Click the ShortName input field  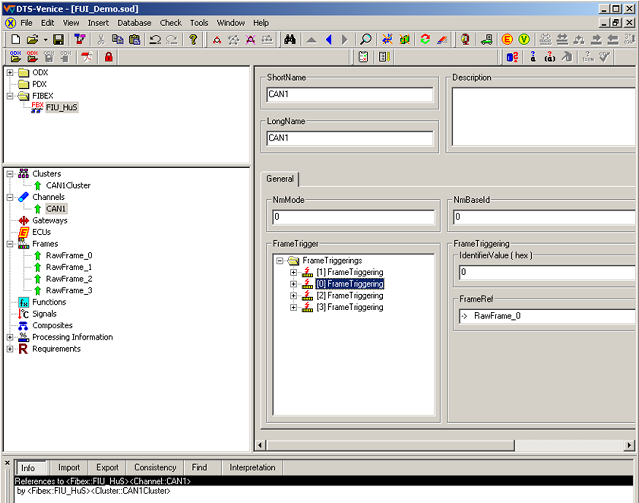(x=350, y=94)
